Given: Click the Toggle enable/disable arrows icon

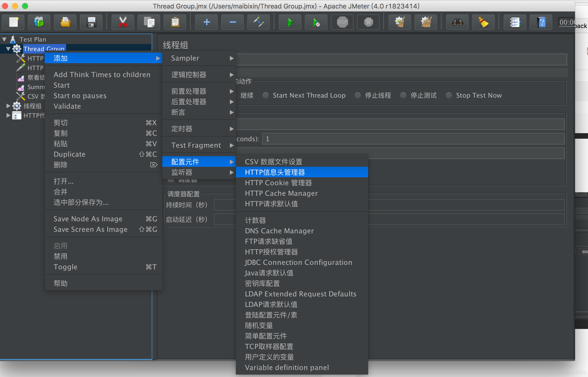Looking at the screenshot, I should click(259, 22).
